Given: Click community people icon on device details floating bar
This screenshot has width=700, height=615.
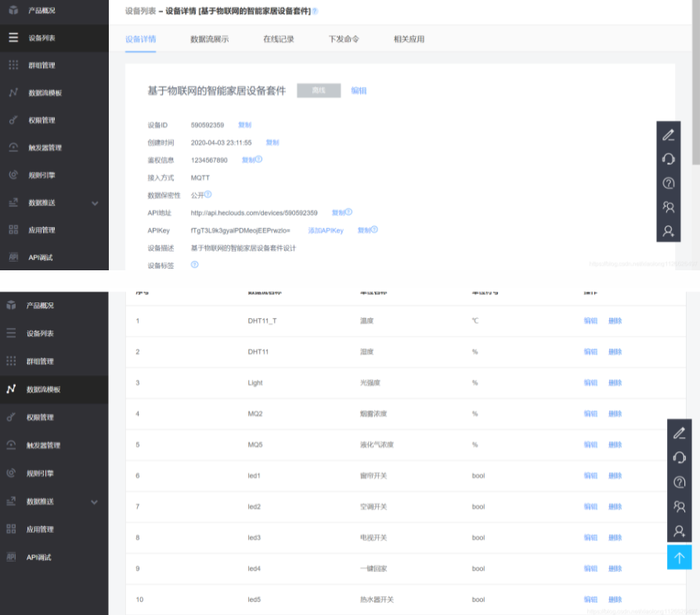Looking at the screenshot, I should 669,207.
